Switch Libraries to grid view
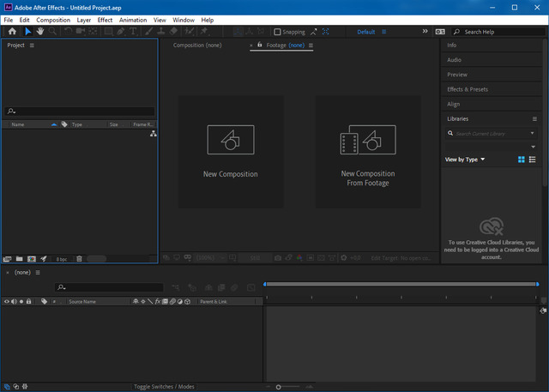The height and width of the screenshot is (392, 549). click(521, 160)
